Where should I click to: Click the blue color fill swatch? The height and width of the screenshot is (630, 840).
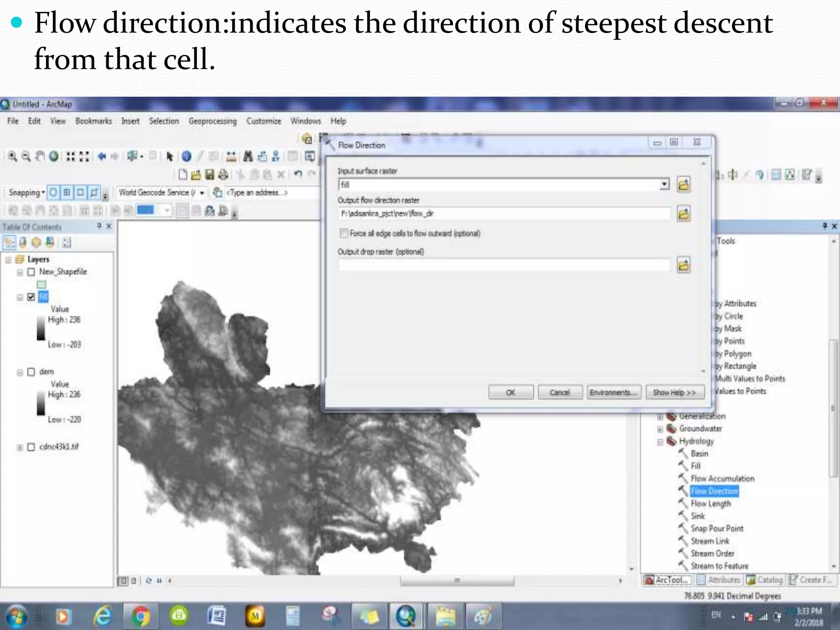pyautogui.click(x=146, y=210)
